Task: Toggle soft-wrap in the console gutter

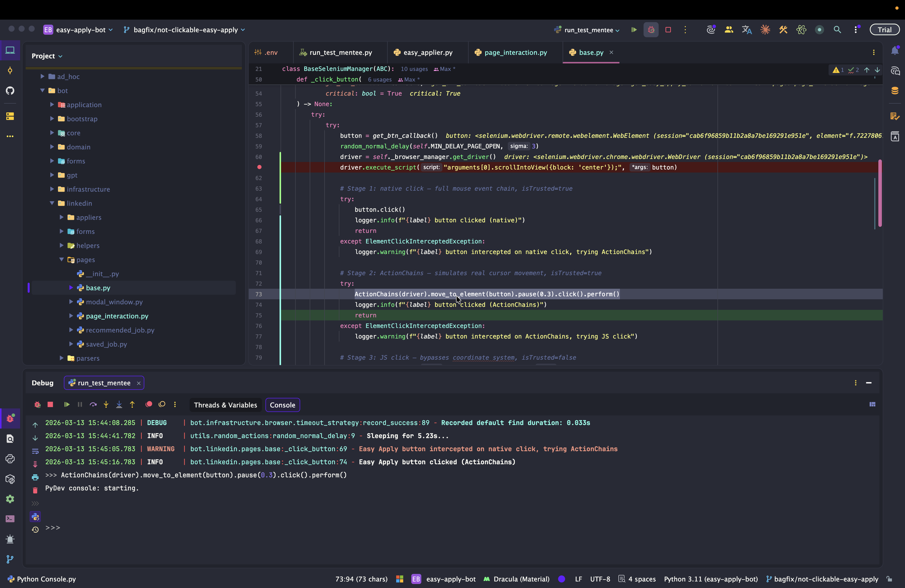Action: click(35, 451)
